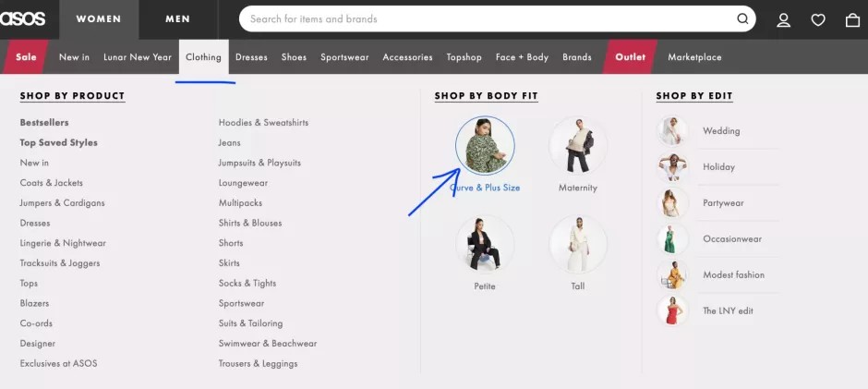Screen dimensions: 868x389
Task: Open Sportswear in the navigation bar
Action: point(344,57)
